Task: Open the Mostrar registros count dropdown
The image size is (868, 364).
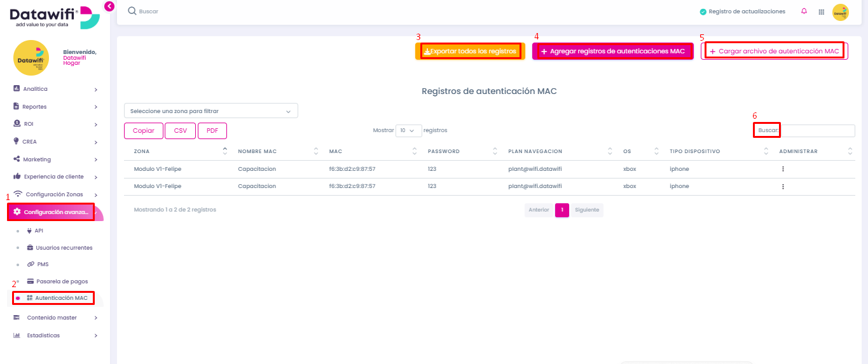Action: [x=408, y=130]
